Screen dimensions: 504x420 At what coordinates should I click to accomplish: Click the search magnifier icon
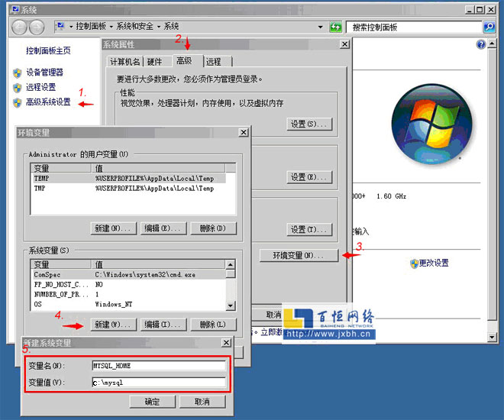pos(489,27)
